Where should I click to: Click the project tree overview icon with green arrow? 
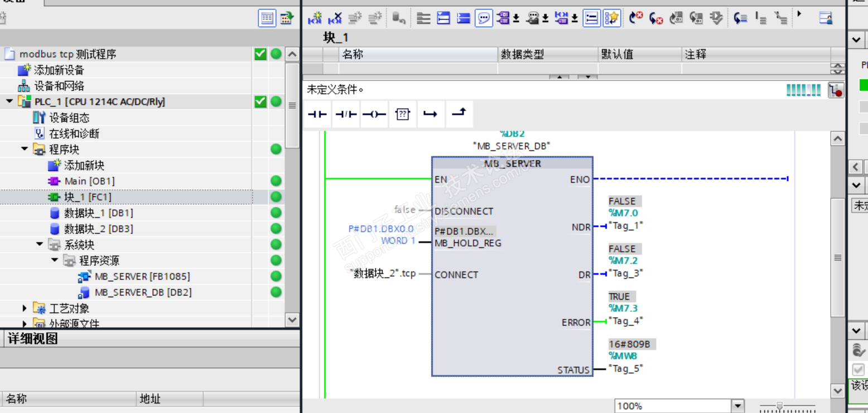287,18
